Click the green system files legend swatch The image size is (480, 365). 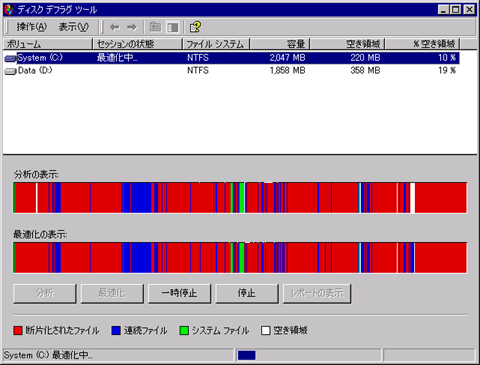click(x=184, y=331)
